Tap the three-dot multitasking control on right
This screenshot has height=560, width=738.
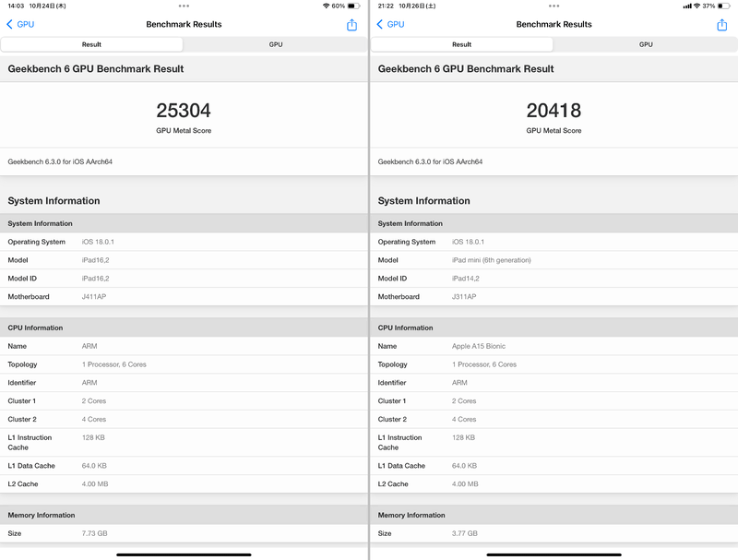coord(554,6)
